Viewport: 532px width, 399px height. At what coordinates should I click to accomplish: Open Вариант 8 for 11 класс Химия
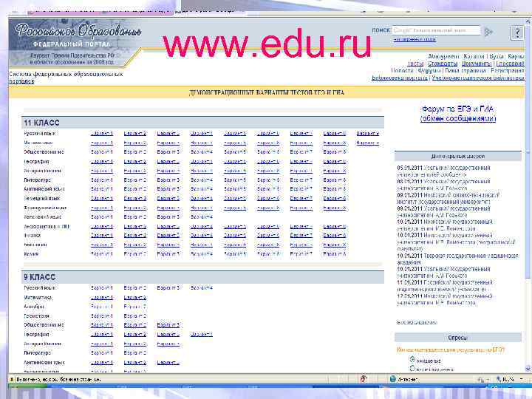pyautogui.click(x=335, y=253)
